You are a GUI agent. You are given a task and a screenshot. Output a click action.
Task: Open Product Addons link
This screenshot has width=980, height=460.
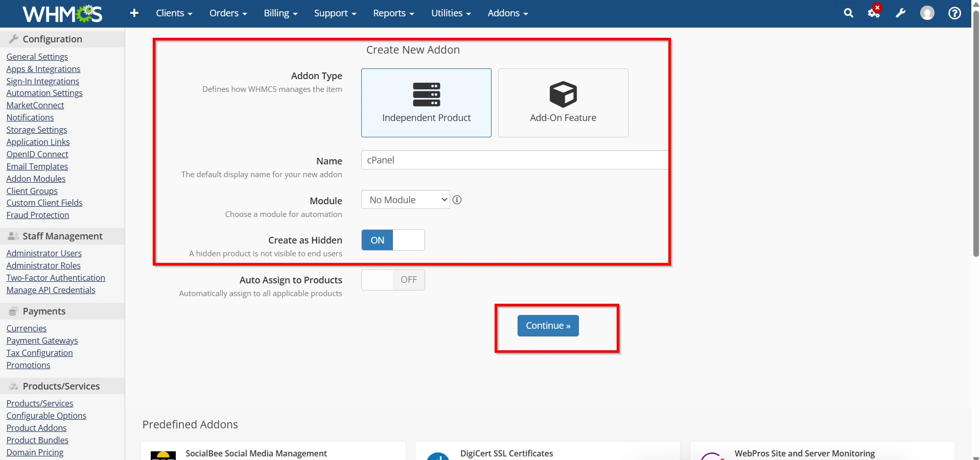(x=37, y=428)
